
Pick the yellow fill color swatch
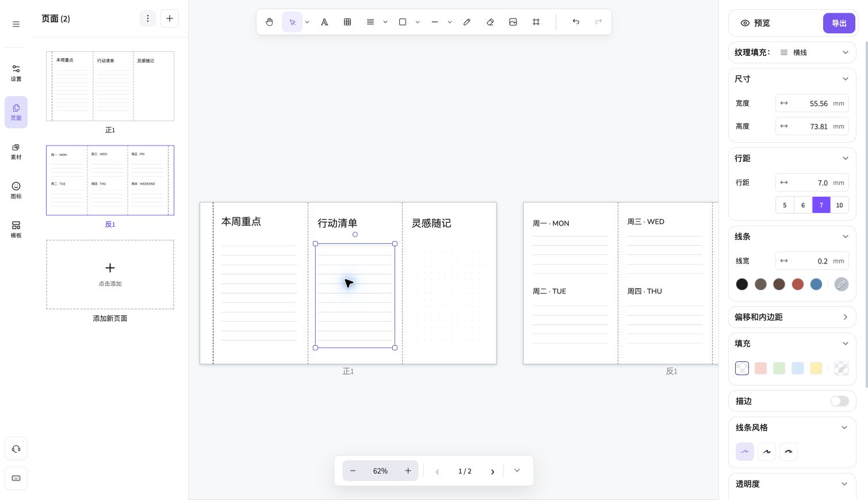click(816, 368)
